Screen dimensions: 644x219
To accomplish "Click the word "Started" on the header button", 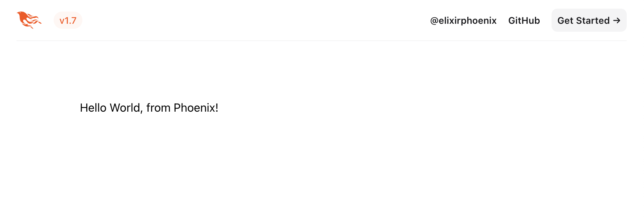I will pyautogui.click(x=593, y=21).
